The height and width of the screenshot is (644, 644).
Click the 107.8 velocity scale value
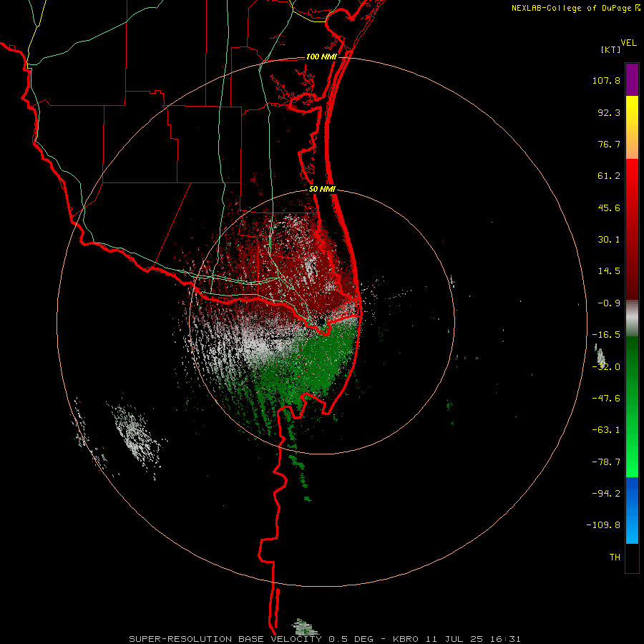tap(606, 80)
